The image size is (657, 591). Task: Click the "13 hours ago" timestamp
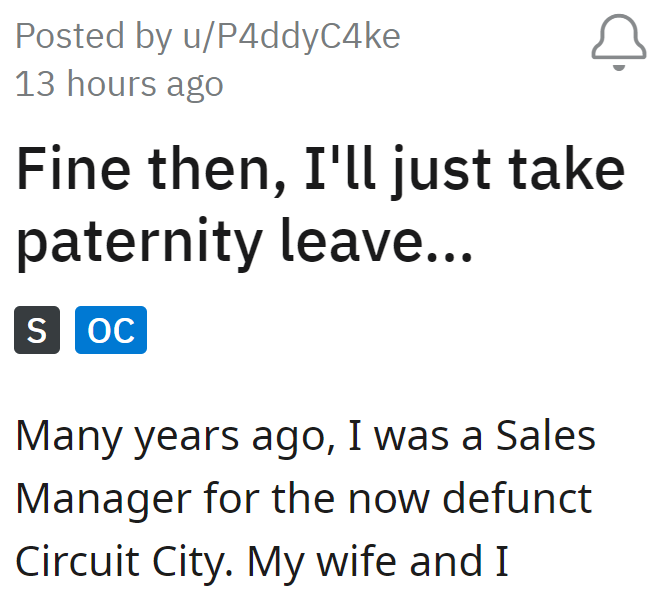tap(119, 84)
